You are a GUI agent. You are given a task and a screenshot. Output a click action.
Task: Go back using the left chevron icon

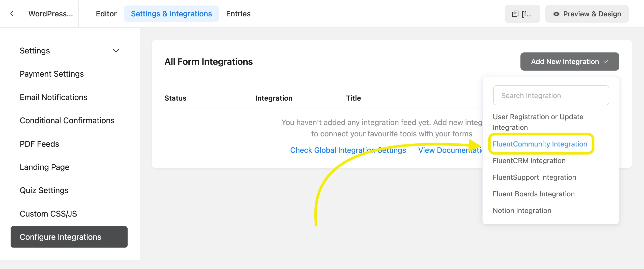[x=12, y=14]
